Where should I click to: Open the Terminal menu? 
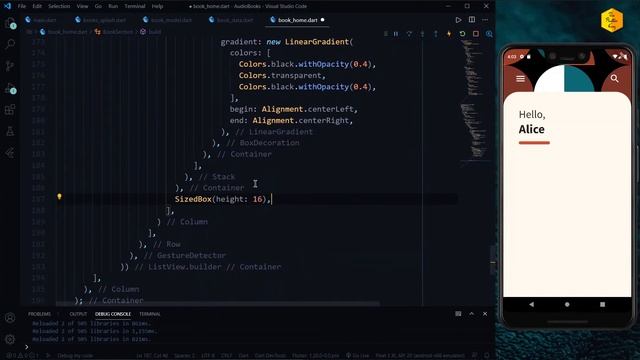[135, 6]
